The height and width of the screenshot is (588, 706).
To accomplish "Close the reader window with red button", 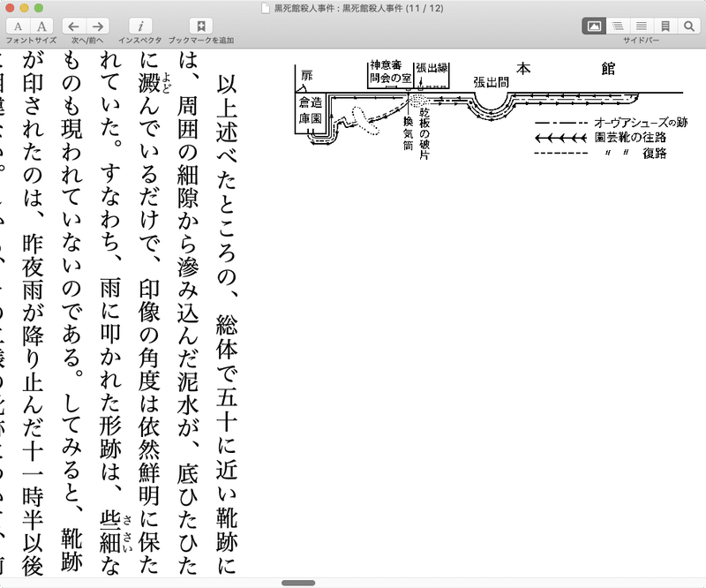I will click(10, 8).
